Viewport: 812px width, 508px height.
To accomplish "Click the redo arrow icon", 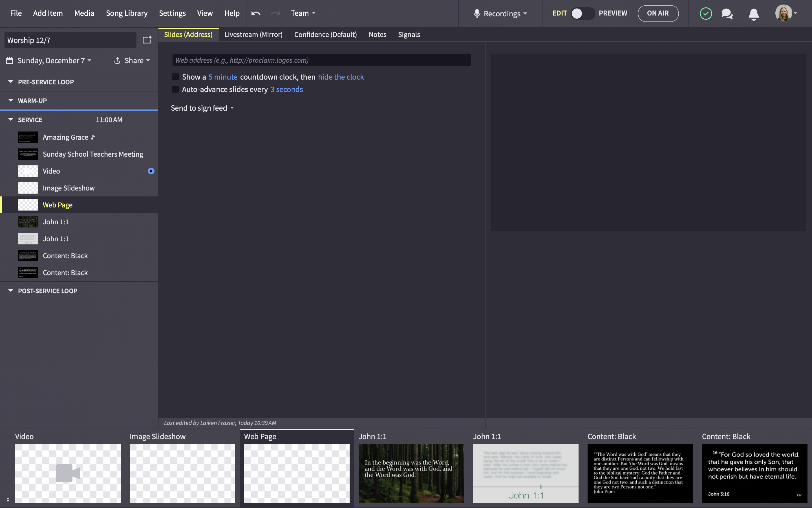I will [x=275, y=14].
